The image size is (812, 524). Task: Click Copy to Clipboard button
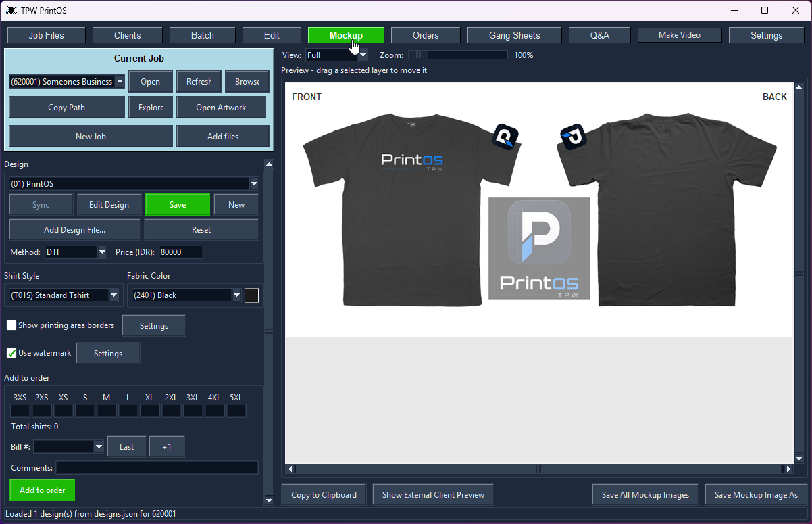(x=324, y=495)
